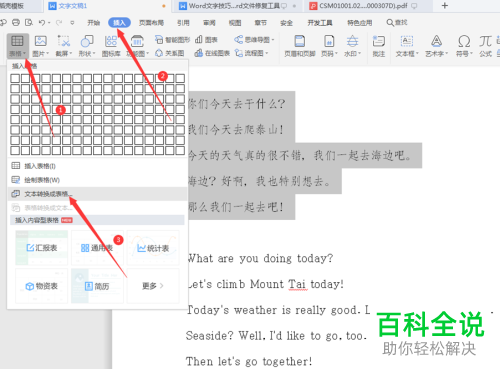Click the redo arrow icon
500x369 pixels.
point(59,23)
